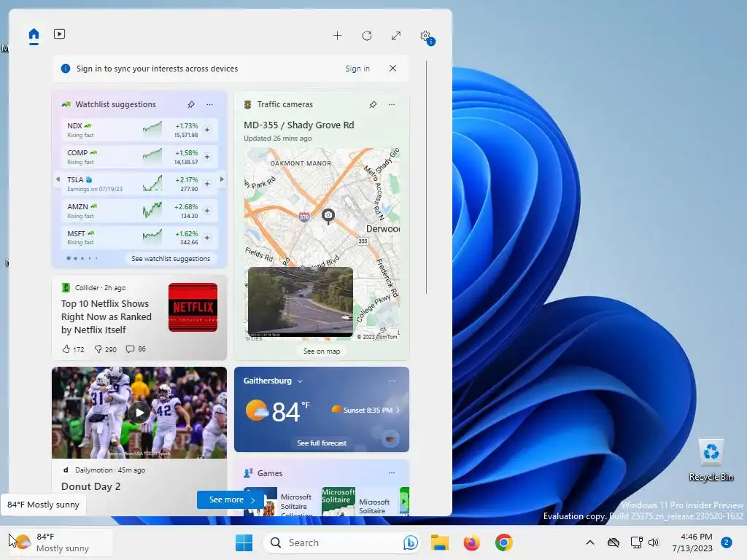
Task: Launch File Explorer from taskbar
Action: coord(440,542)
